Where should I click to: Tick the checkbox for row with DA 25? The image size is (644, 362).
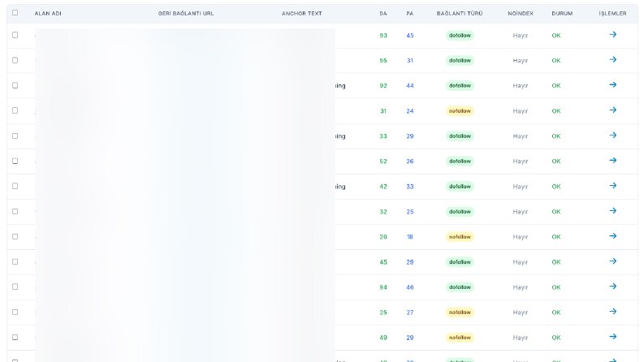[15, 312]
